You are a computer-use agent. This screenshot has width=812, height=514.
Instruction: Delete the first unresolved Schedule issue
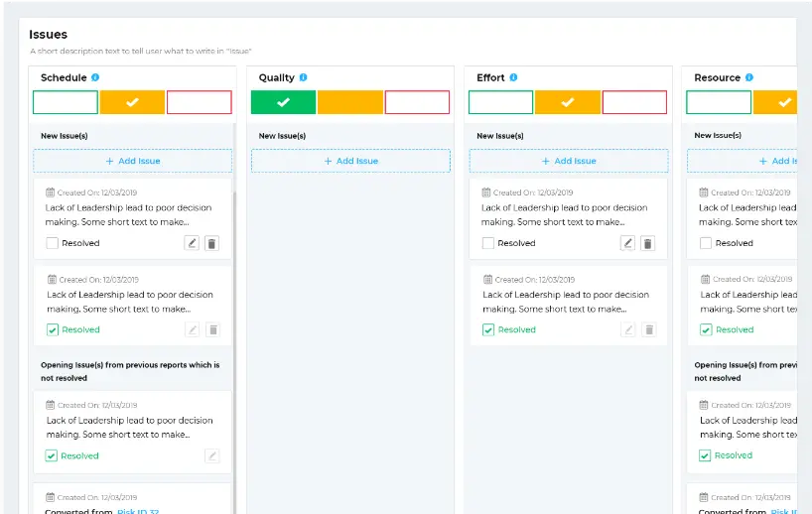(x=211, y=243)
